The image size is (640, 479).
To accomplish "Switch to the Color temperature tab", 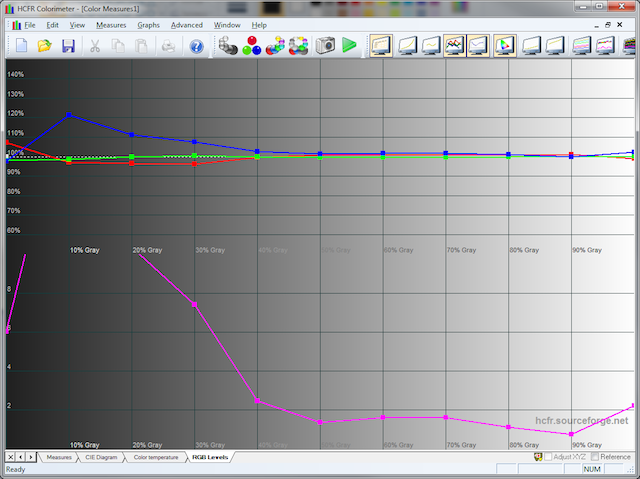I will [156, 457].
